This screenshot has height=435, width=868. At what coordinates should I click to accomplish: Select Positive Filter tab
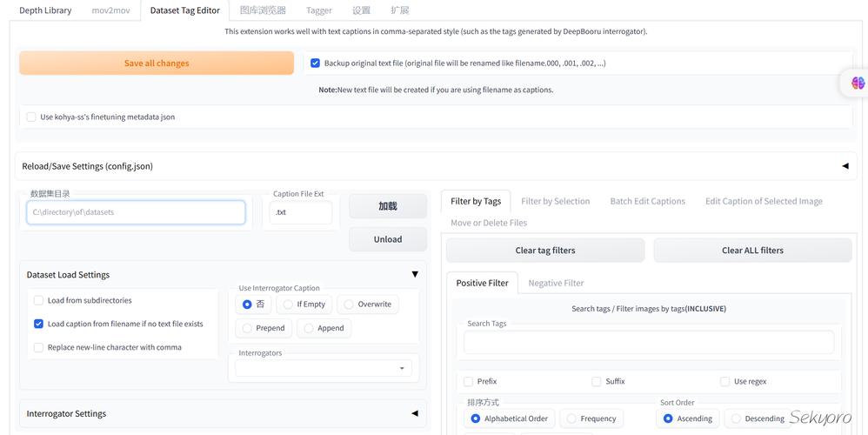pos(482,283)
